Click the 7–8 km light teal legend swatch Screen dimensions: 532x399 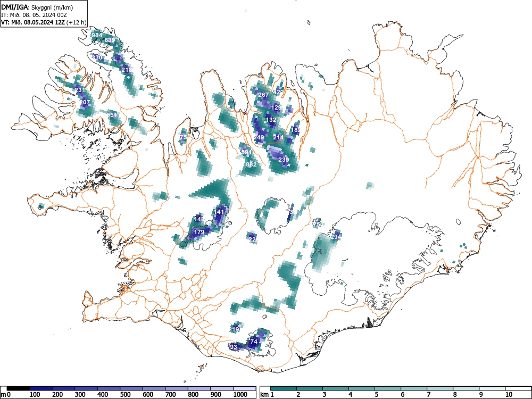click(440, 388)
